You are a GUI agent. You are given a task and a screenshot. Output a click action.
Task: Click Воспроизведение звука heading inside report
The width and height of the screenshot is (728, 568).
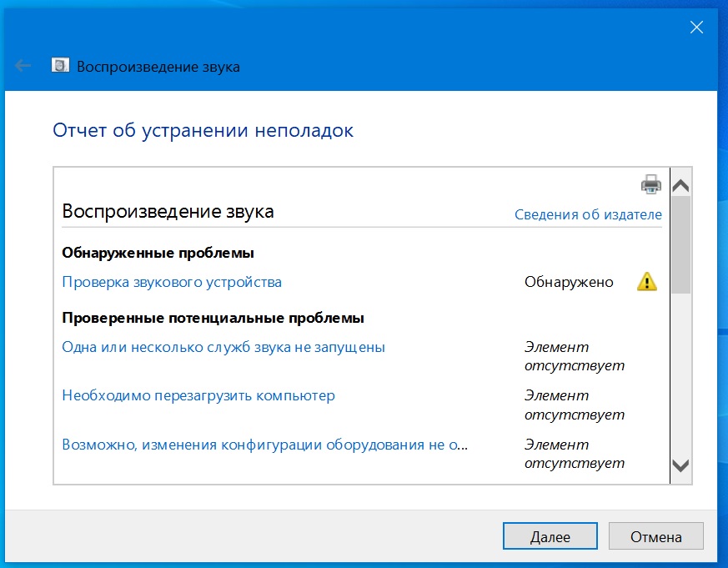168,211
